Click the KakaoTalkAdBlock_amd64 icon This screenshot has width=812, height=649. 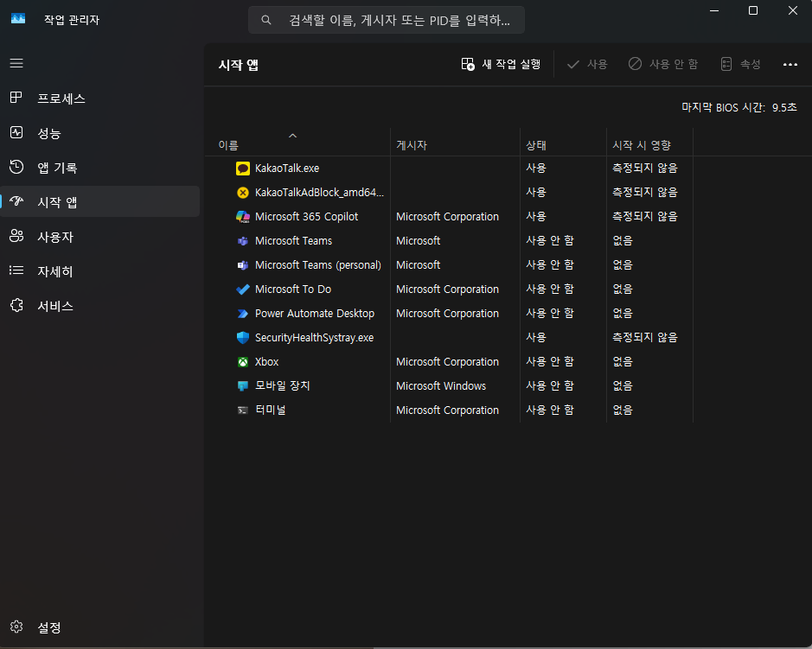coord(243,193)
